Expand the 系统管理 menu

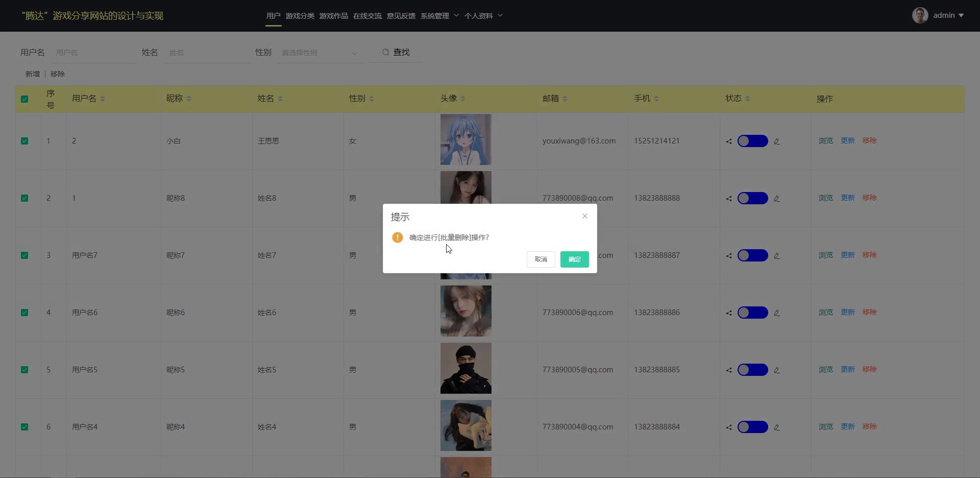(439, 16)
